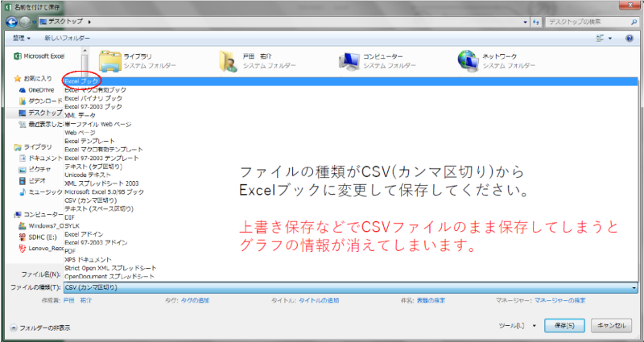Screen dimensions: 644x342
Task: Open the user folder 戸田 icon
Action: [x=229, y=60]
